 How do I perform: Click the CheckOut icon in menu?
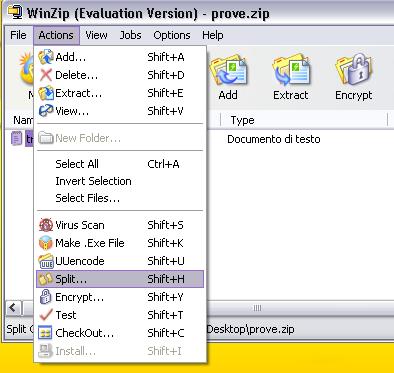click(45, 333)
